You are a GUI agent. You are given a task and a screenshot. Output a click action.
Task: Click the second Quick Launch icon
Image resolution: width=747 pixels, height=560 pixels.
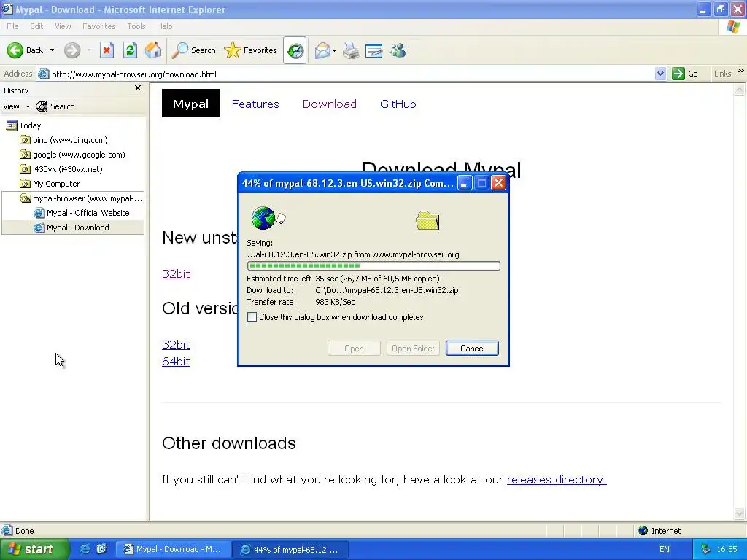(x=101, y=549)
